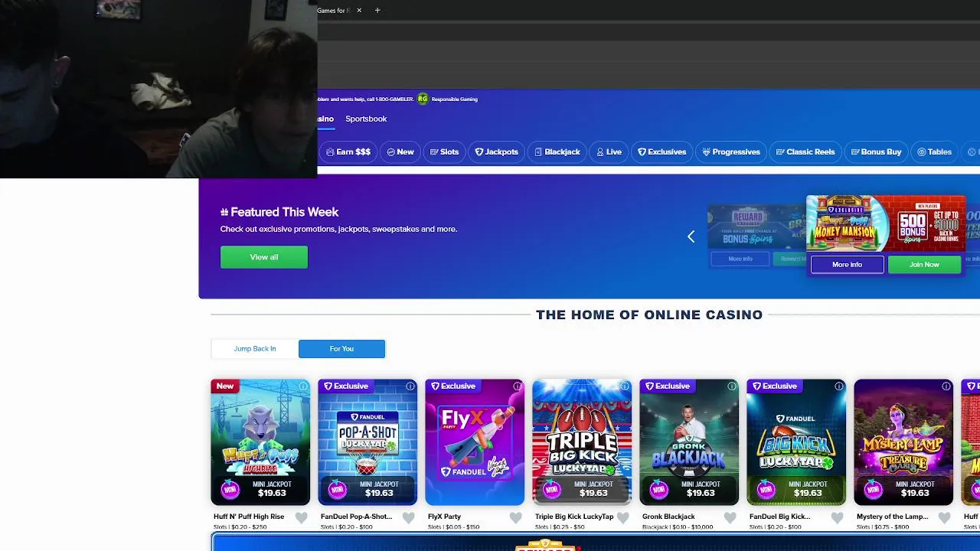Screen dimensions: 980x551
Task: Favorite FanDuel Pop-A-Shot with heart
Action: click(409, 518)
